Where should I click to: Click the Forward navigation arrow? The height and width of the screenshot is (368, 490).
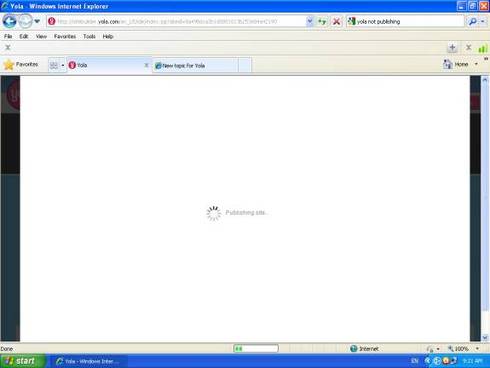[25, 21]
